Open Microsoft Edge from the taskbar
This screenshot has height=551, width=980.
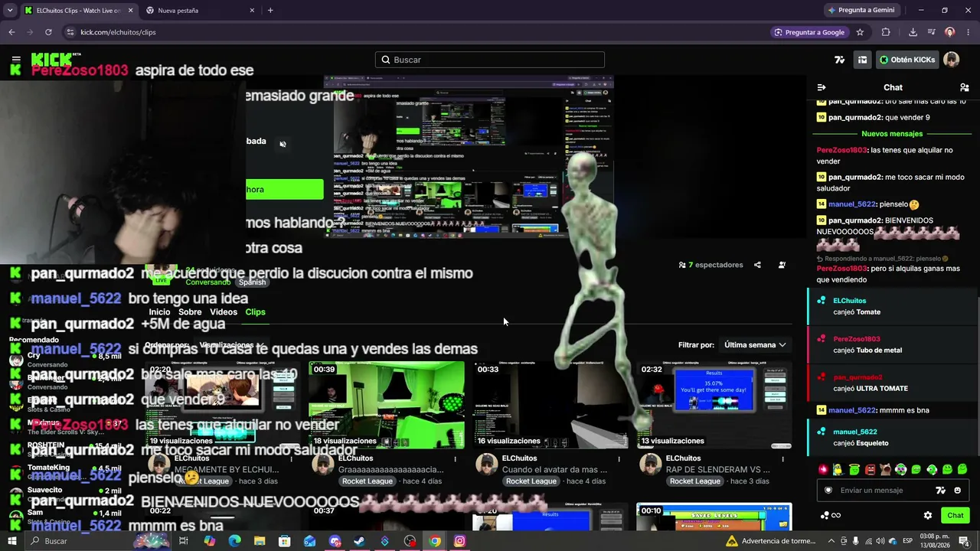point(234,541)
